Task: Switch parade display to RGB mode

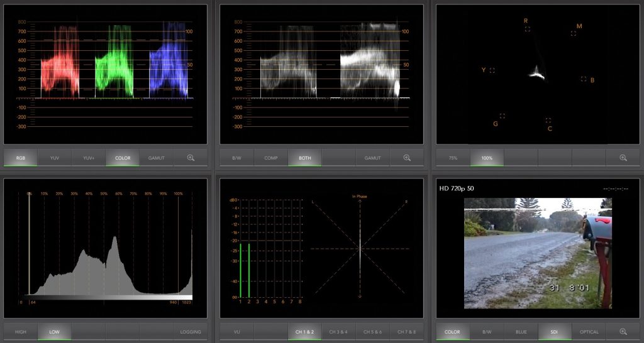Action: (21, 158)
